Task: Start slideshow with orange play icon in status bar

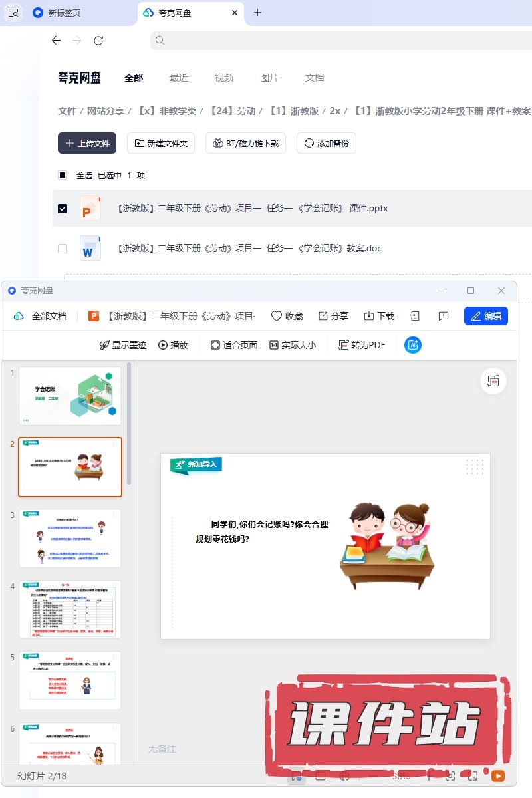Action: 497,775
